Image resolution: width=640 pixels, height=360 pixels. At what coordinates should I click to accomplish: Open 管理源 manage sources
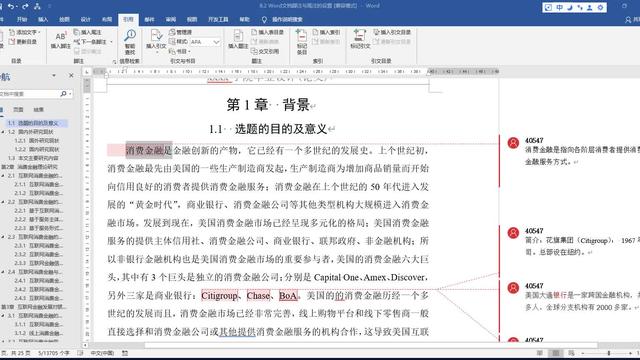(x=180, y=32)
